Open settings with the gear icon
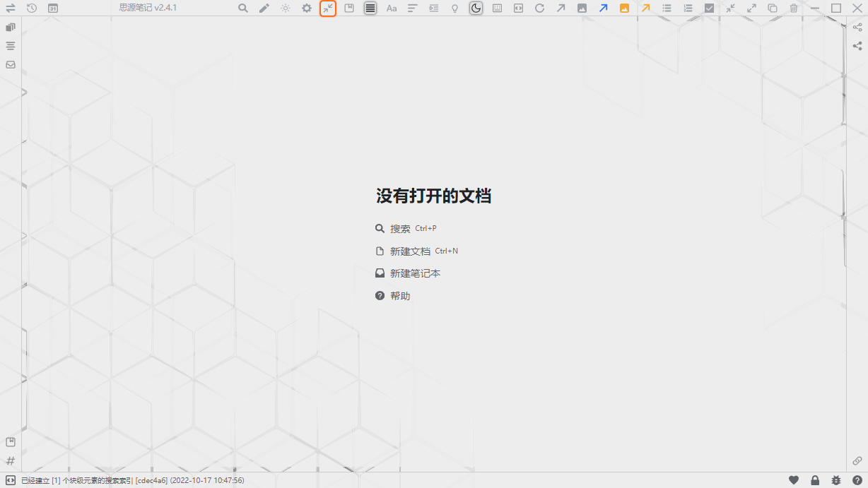The image size is (868, 488). 307,8
